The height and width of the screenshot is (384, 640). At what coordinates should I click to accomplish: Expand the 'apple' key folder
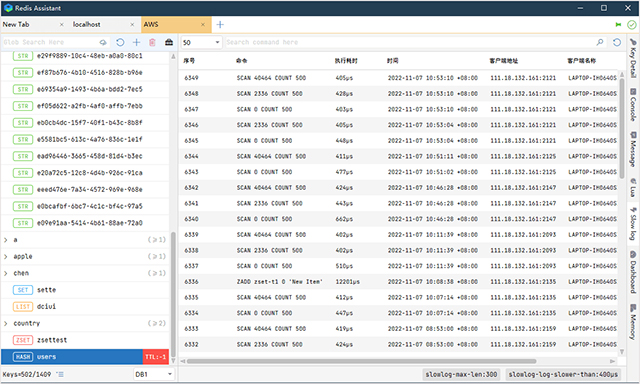[6, 257]
